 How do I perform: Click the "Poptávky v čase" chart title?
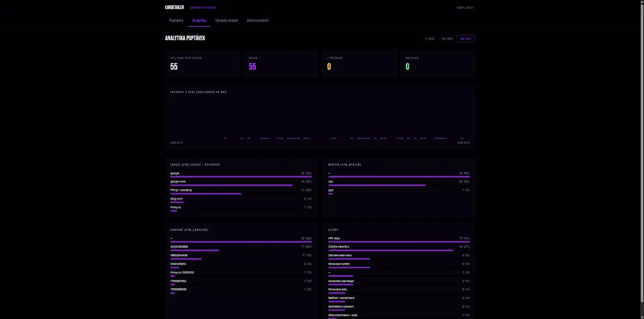pos(198,92)
